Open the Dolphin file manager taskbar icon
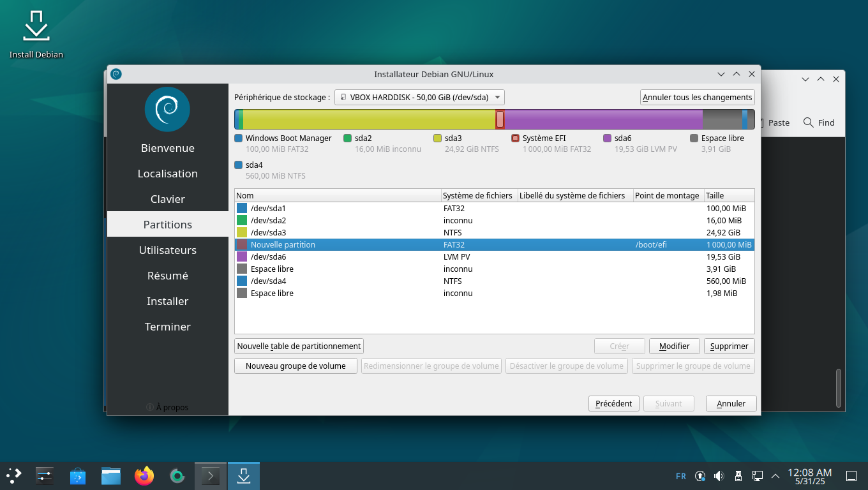868x490 pixels. (111, 475)
